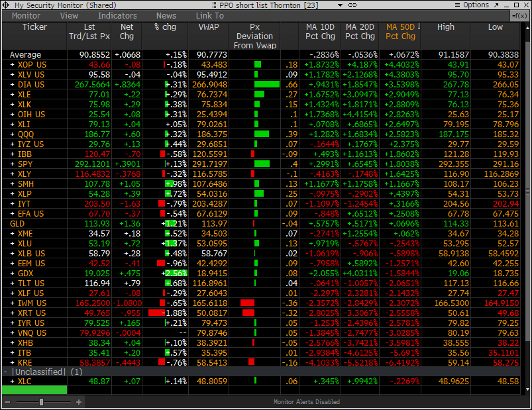This screenshot has width=532, height=410.
Task: Click the crosshair icon beside My Security Monitor
Action: (6, 5)
